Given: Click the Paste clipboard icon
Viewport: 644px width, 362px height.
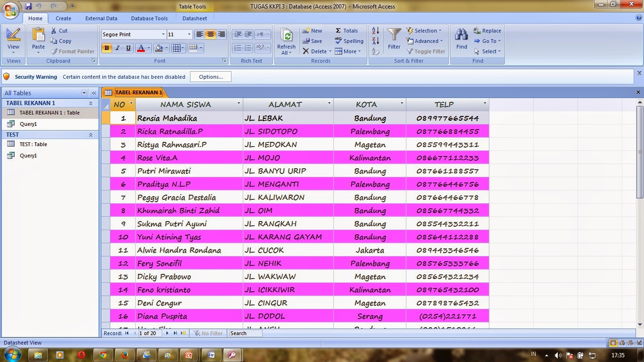Looking at the screenshot, I should [39, 34].
